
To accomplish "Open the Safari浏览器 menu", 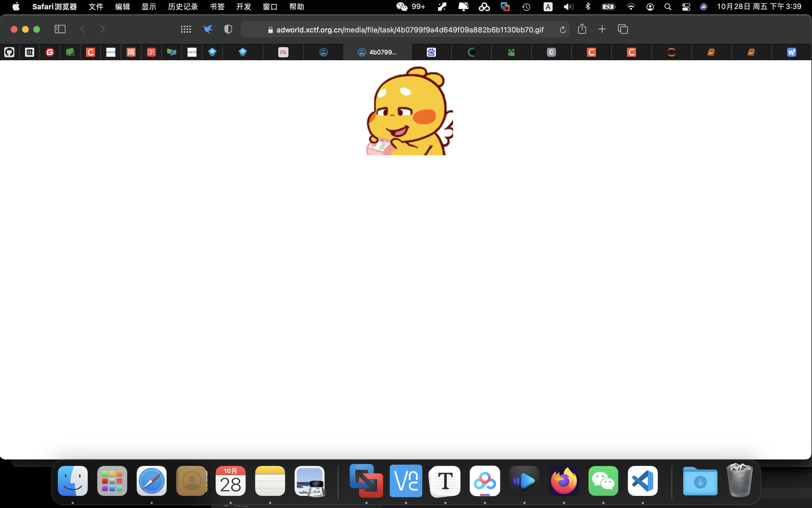I will click(54, 7).
